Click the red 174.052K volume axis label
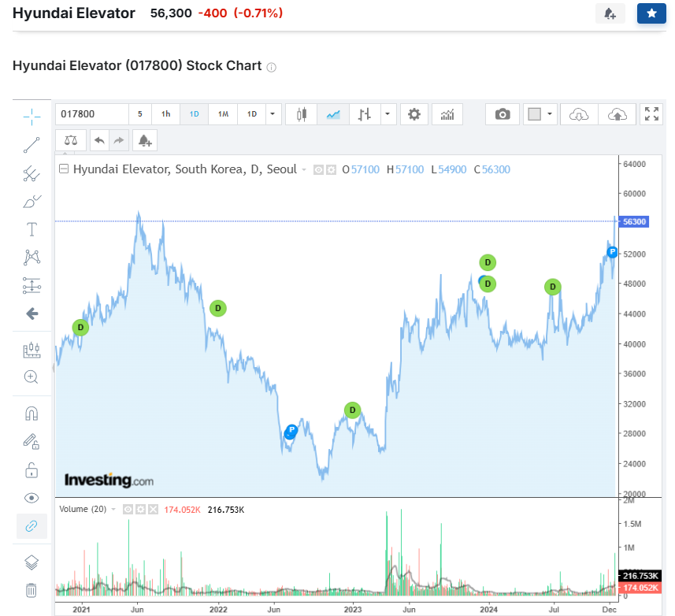Viewport: 675px width, 616px height. click(x=640, y=588)
